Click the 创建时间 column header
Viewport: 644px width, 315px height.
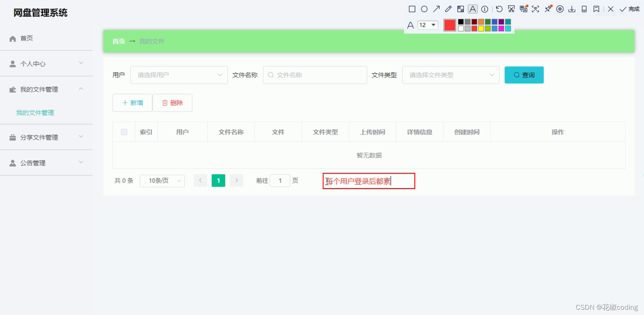click(467, 132)
